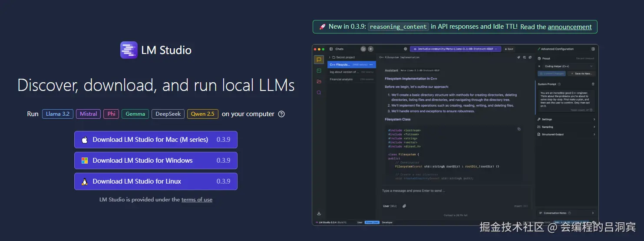Viewport: 644px width, 241px height.
Task: Click the Save As New button
Action: click(581, 74)
